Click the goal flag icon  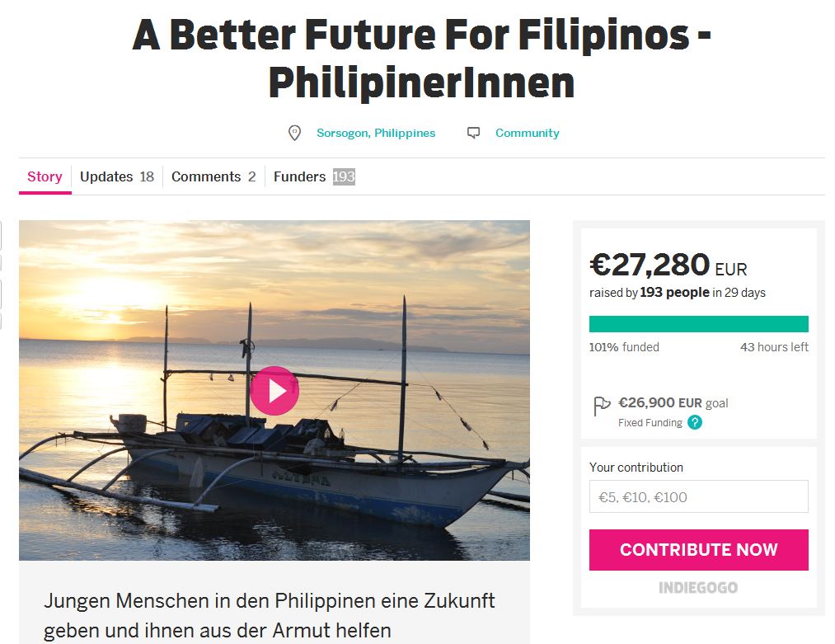[x=602, y=406]
